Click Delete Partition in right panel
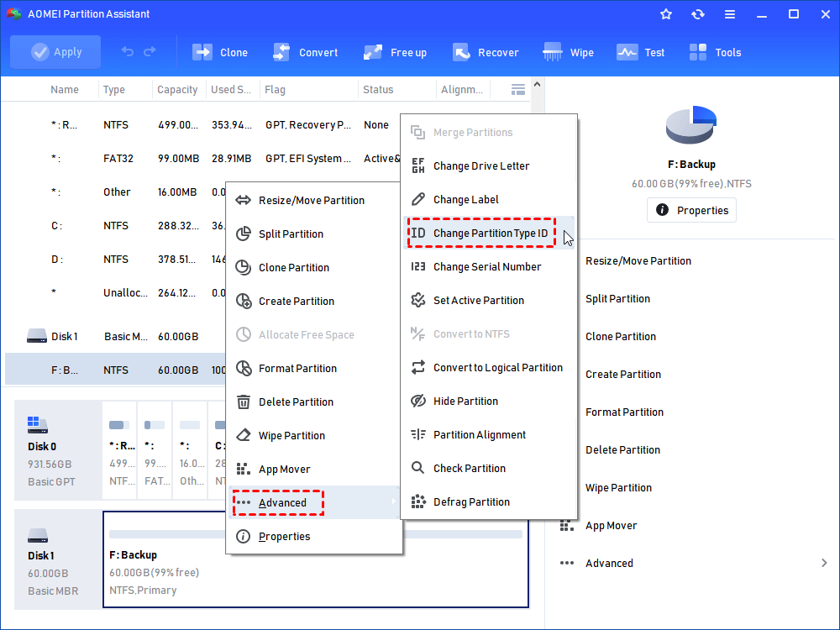Viewport: 840px width, 630px height. click(622, 450)
